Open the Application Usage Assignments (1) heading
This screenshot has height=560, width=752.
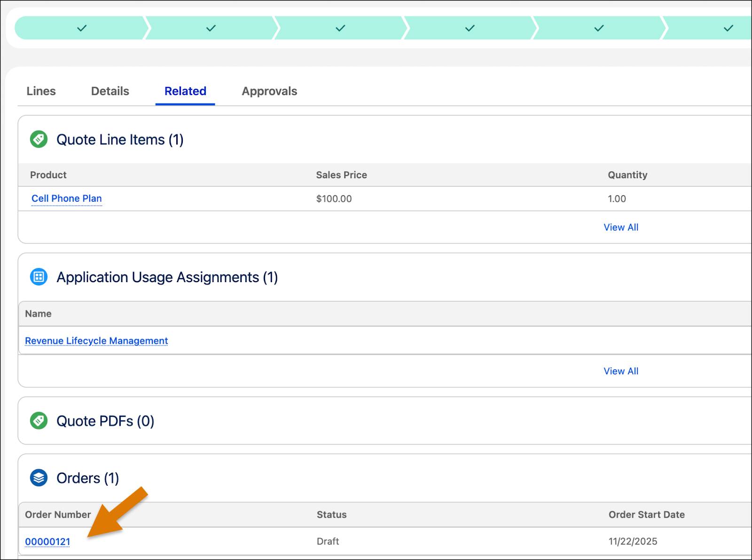pyautogui.click(x=167, y=277)
